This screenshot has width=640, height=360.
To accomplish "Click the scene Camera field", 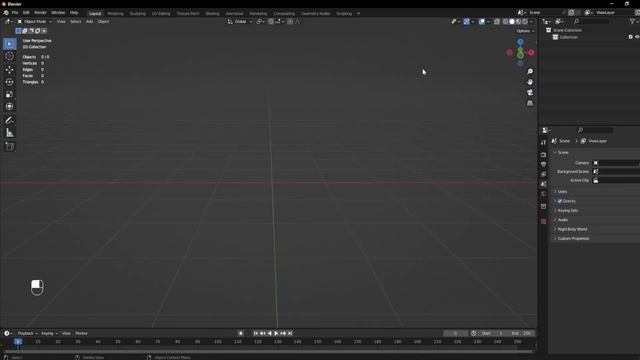I will pyautogui.click(x=616, y=163).
